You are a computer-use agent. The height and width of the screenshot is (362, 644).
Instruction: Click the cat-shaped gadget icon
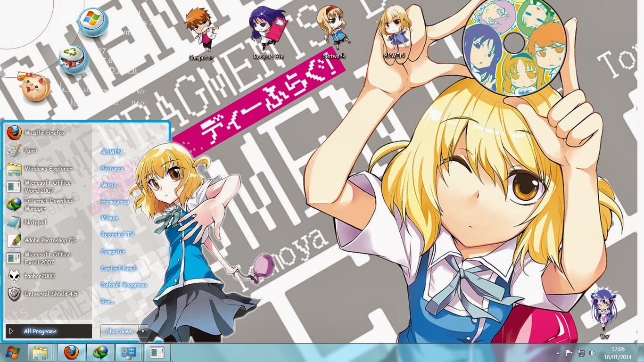tap(34, 87)
